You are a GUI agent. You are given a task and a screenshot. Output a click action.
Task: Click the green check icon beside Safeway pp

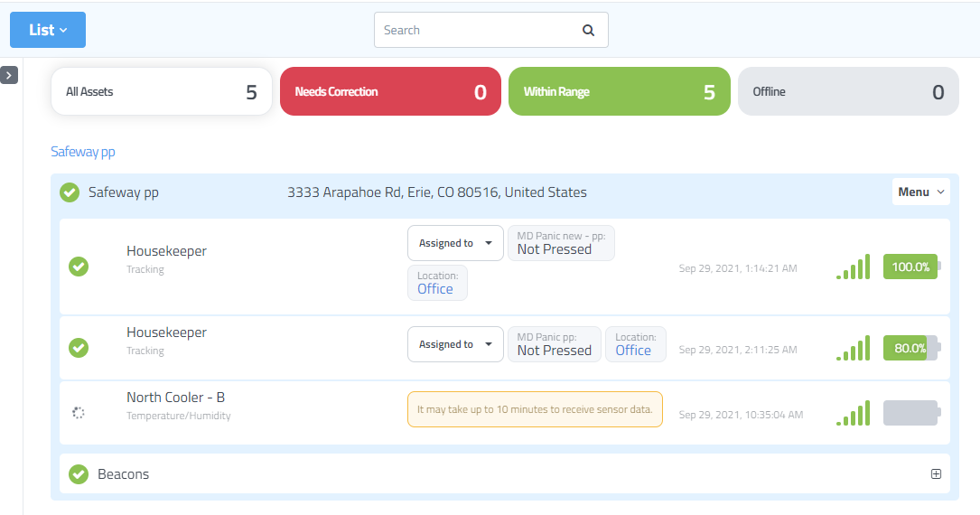(x=70, y=192)
